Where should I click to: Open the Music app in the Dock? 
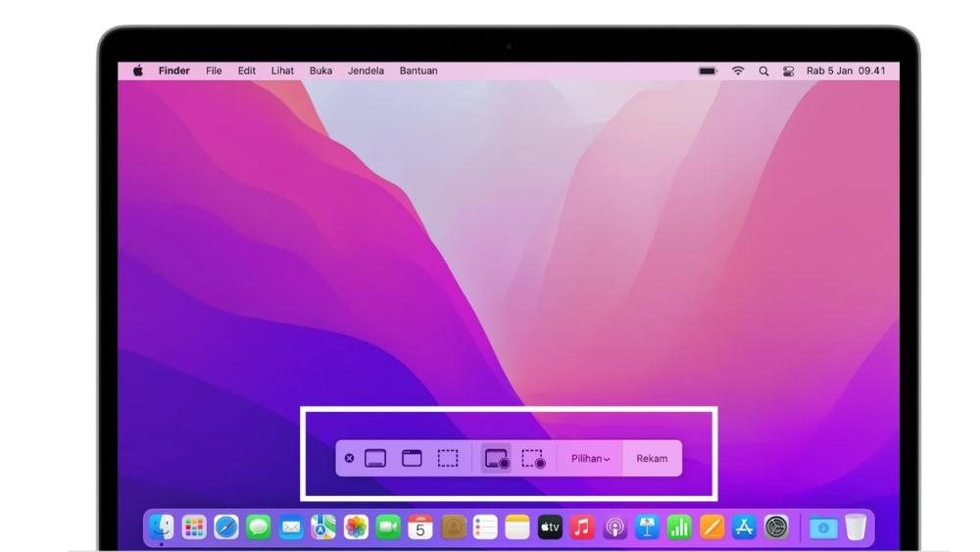(582, 527)
